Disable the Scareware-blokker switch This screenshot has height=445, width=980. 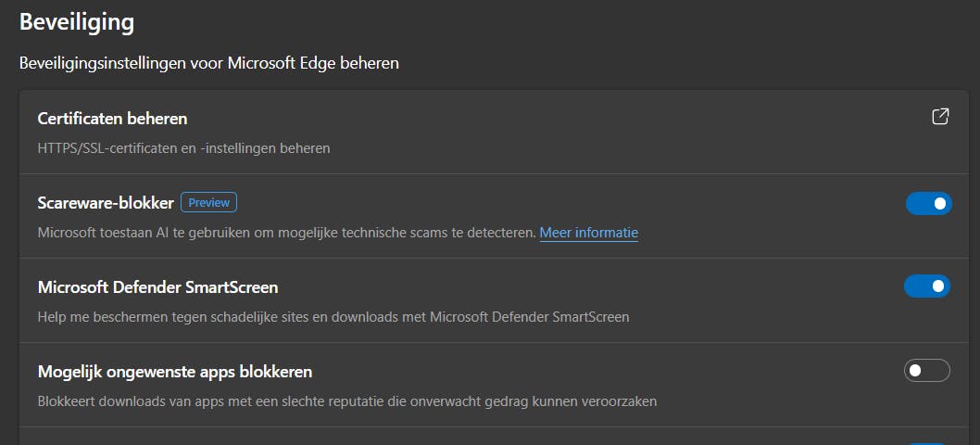pos(928,203)
